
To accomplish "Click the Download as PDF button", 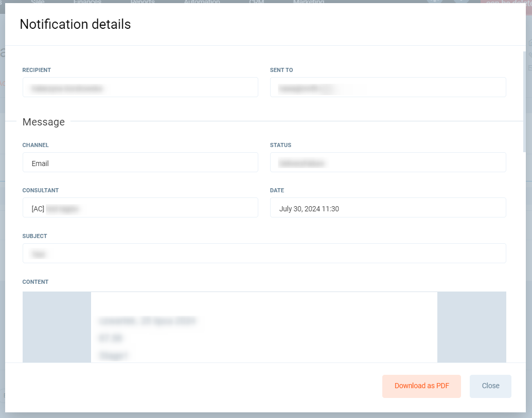I will pos(421,386).
